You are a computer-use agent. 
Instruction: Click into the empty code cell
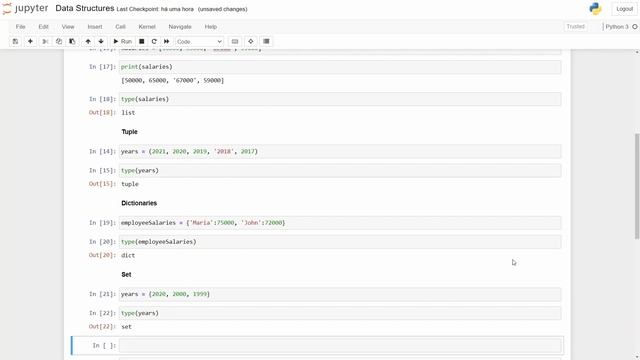click(340, 346)
